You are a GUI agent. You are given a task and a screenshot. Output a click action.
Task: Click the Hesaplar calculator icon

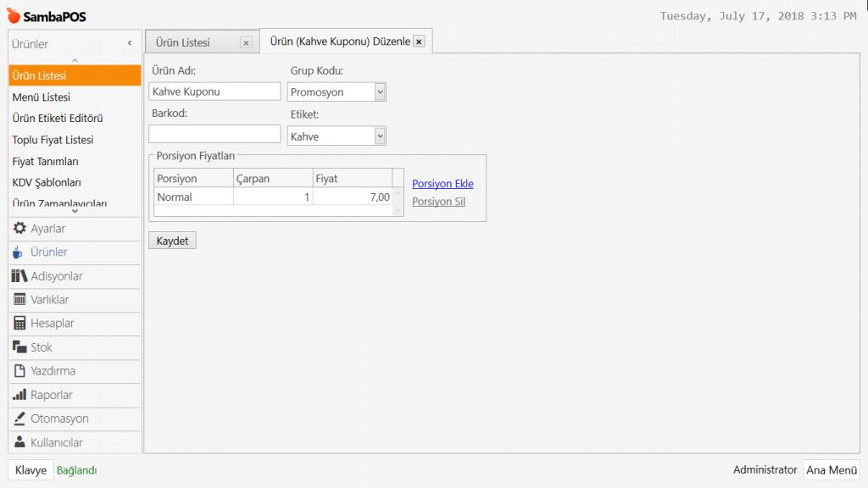click(x=19, y=324)
